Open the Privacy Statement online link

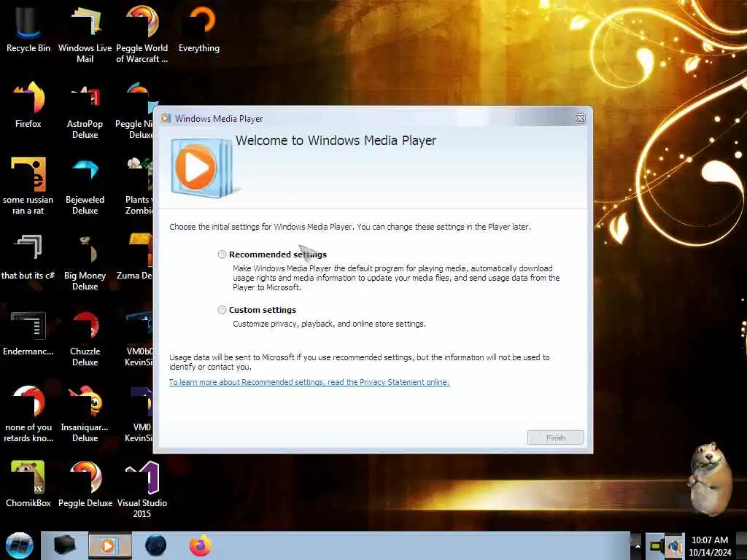pos(309,382)
